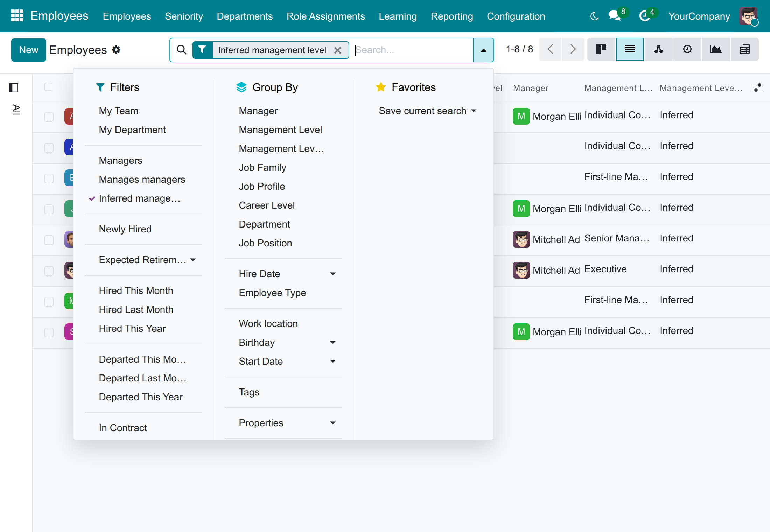Click the search magnifier icon

pyautogui.click(x=181, y=50)
